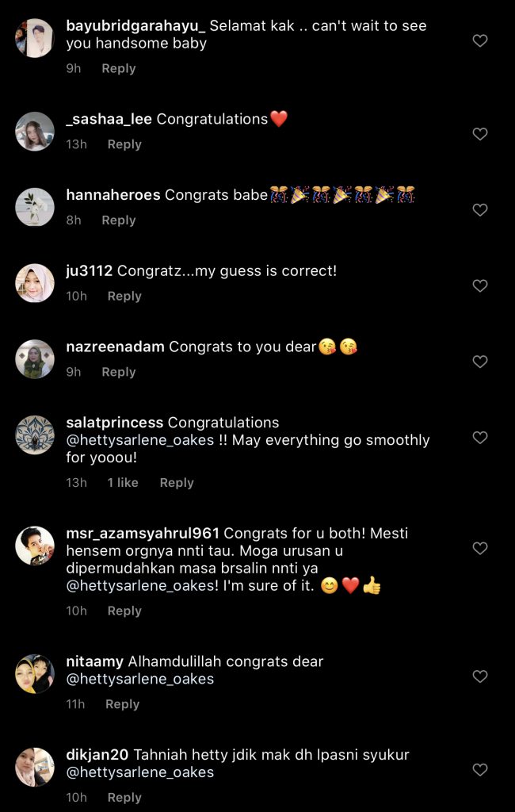
Task: Like hannaheroes' Congrats babe comment
Action: [x=480, y=210]
